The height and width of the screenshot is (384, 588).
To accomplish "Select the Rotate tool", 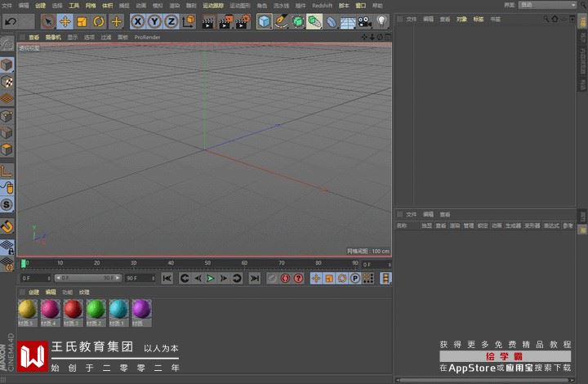I will (x=99, y=21).
